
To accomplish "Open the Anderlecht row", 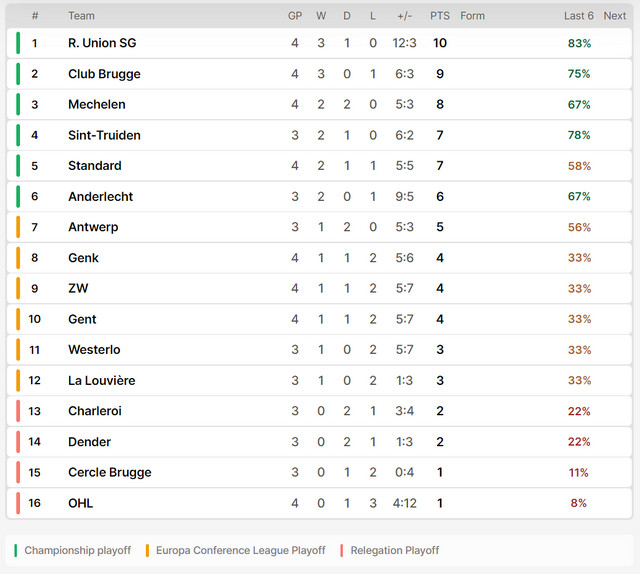I will coord(319,196).
